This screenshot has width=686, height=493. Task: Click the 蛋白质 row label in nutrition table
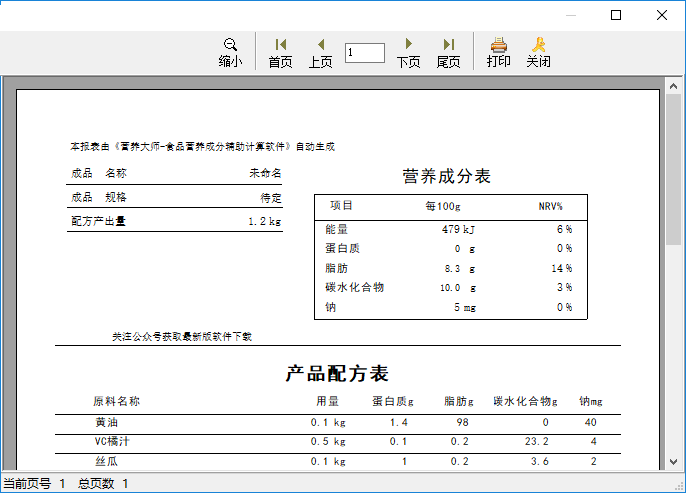[x=343, y=248]
